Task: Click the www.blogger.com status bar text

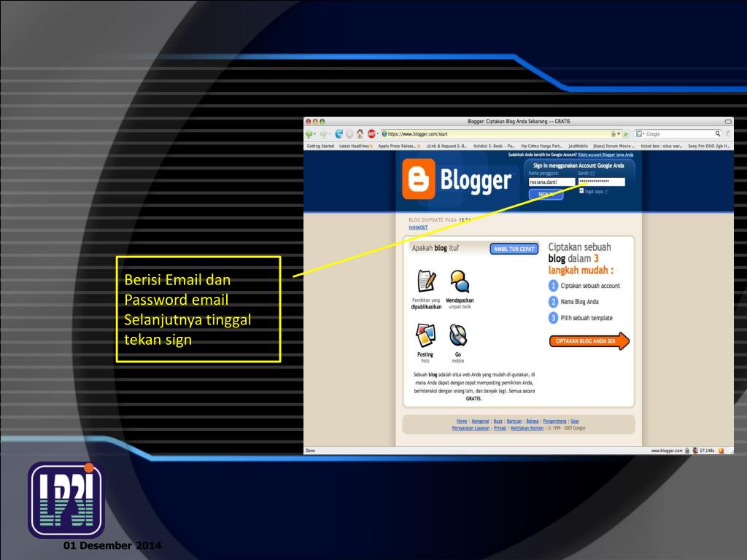Action: tap(667, 451)
